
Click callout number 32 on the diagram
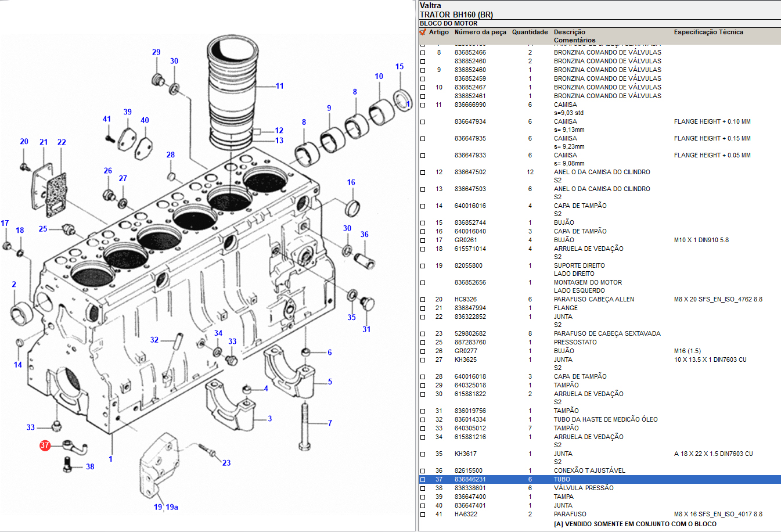(x=154, y=340)
